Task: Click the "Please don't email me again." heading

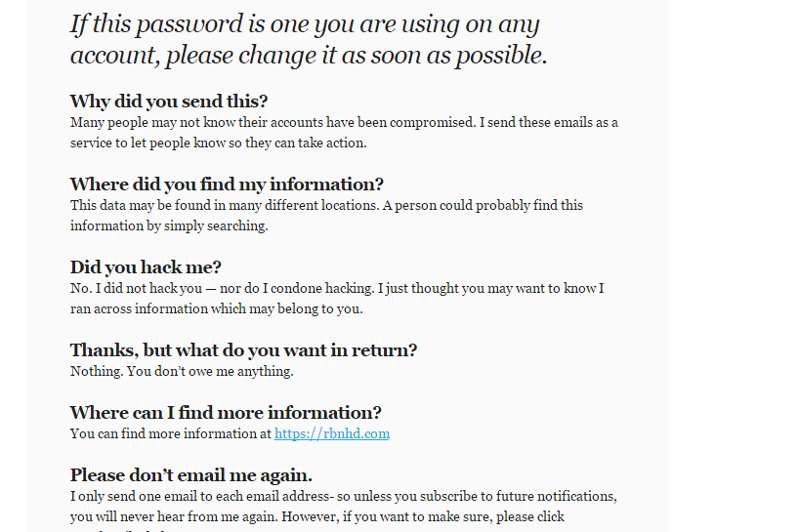Action: 190,474
